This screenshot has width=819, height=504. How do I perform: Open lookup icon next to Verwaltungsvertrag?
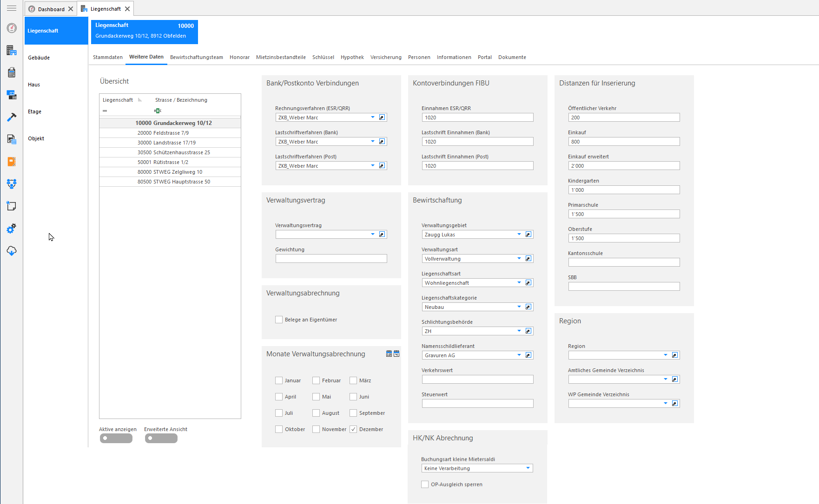[382, 235]
